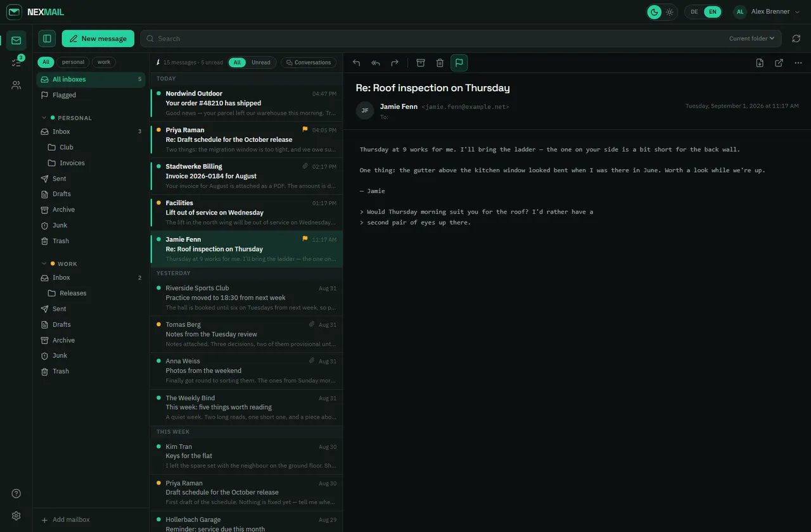Screen dimensions: 811x532
Task: Open The Weekly Bind newsletter message
Action: click(x=246, y=407)
